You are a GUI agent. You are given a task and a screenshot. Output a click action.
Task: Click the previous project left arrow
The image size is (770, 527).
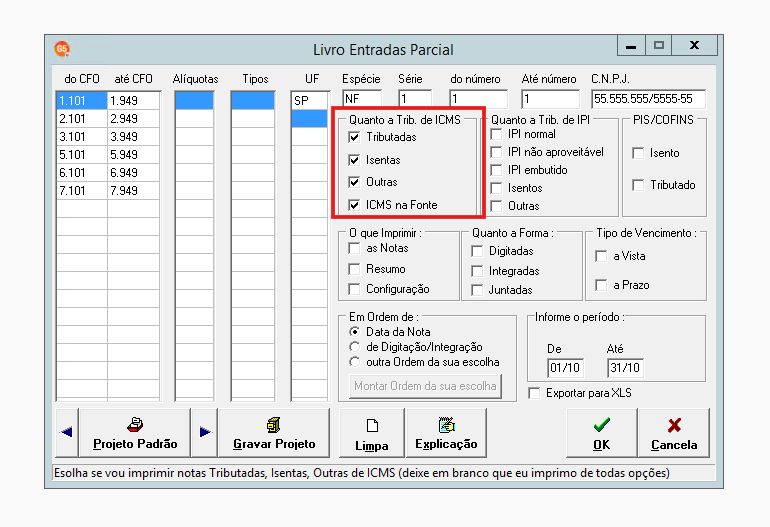pos(67,432)
